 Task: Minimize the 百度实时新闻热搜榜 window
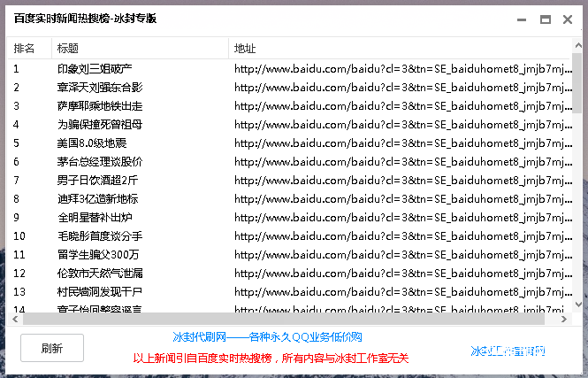coord(522,19)
